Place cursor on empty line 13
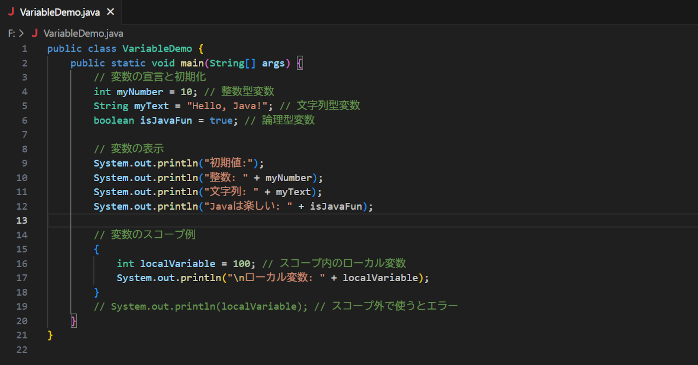The height and width of the screenshot is (365, 698). 372,221
